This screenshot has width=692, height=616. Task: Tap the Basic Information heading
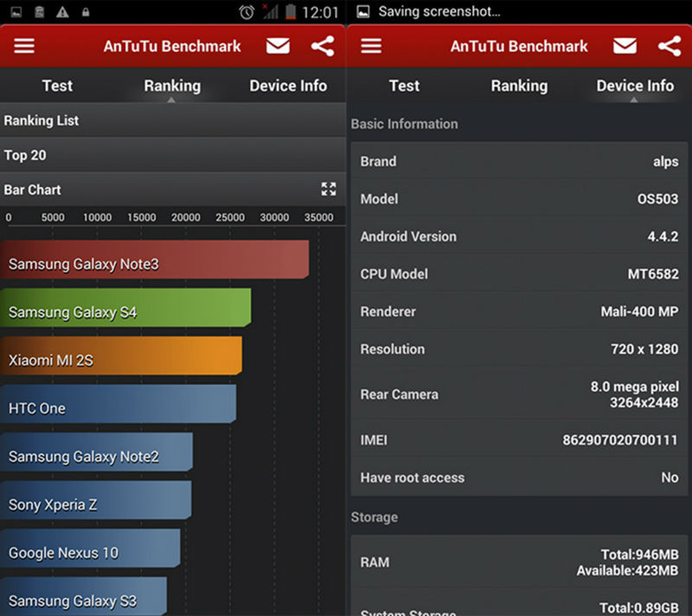[x=404, y=124]
